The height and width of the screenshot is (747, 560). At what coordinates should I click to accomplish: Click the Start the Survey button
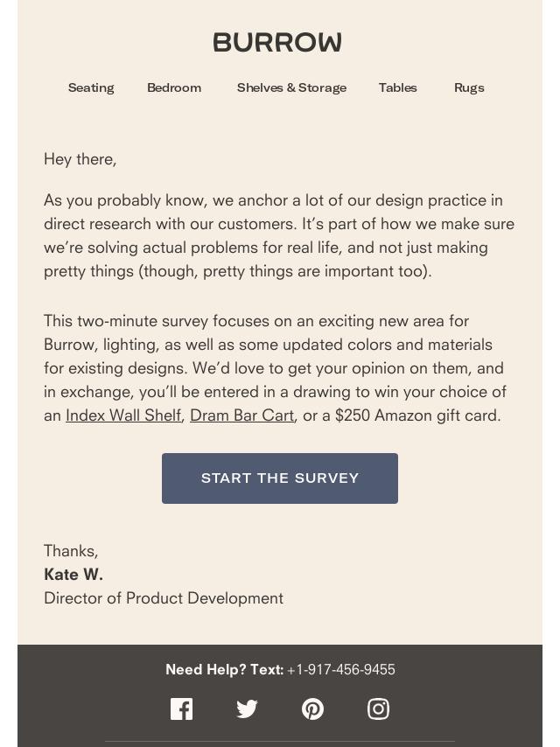point(280,478)
